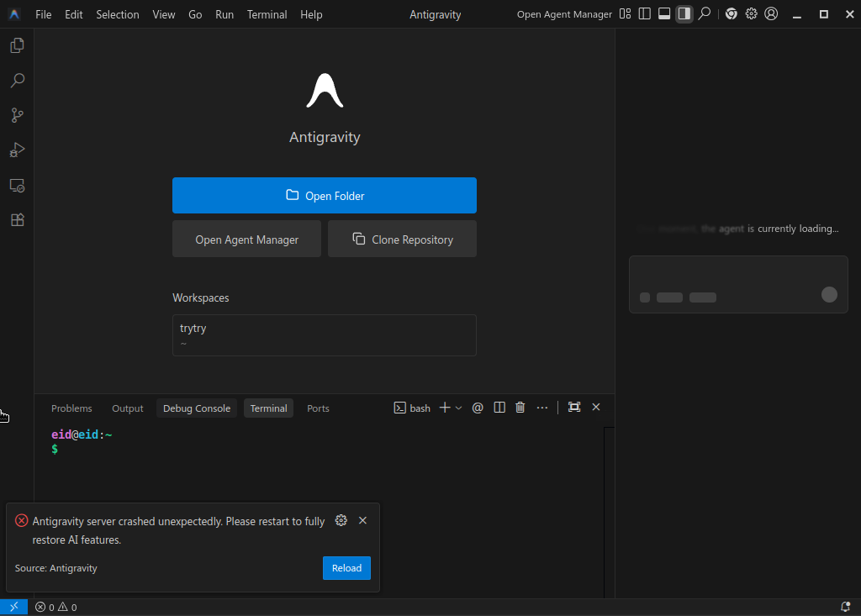
Task: Open Source Control view in sidebar
Action: (x=17, y=115)
